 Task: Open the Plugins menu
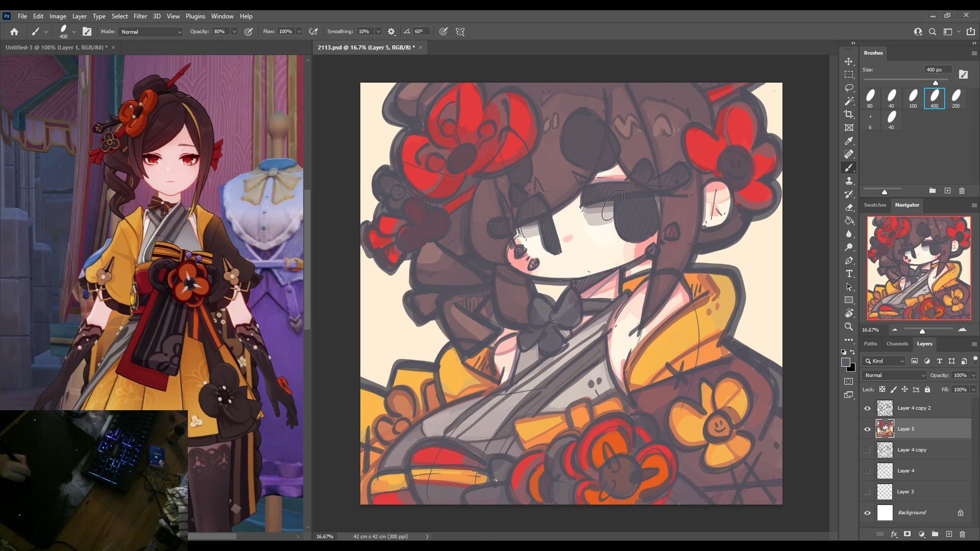pos(195,16)
